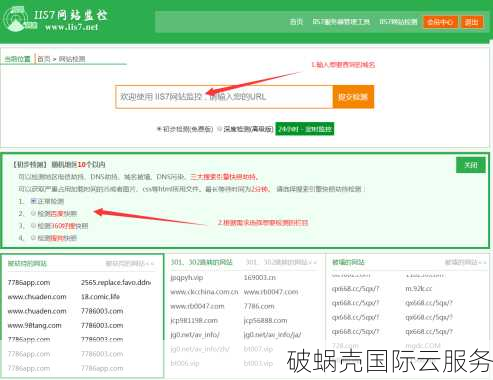Click the green 24-hour scheduled monitoring button
493x380 pixels.
(305, 129)
